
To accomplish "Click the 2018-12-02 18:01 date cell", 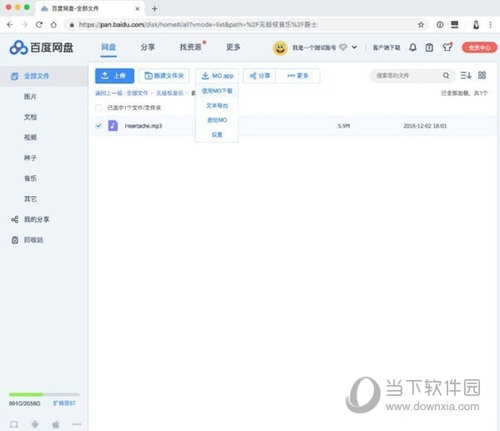I will (425, 126).
